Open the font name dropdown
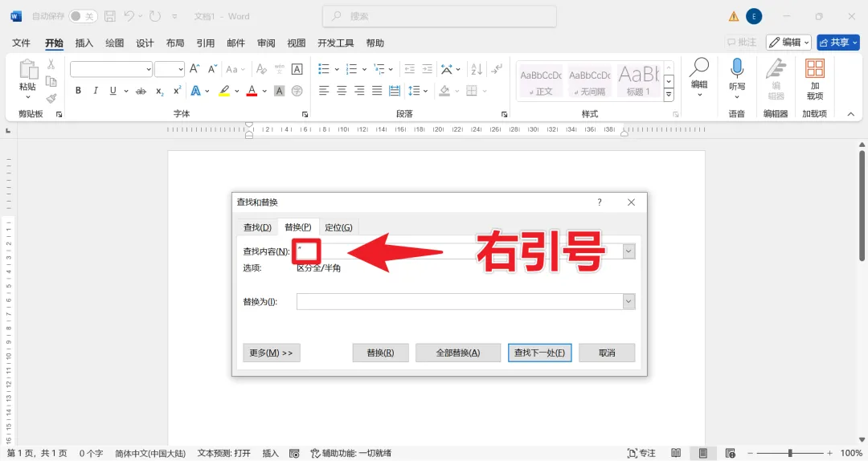The height and width of the screenshot is (461, 868). click(x=149, y=69)
